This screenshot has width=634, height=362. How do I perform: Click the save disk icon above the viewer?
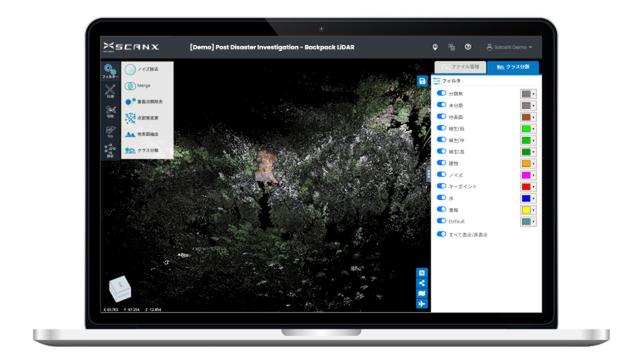[422, 81]
